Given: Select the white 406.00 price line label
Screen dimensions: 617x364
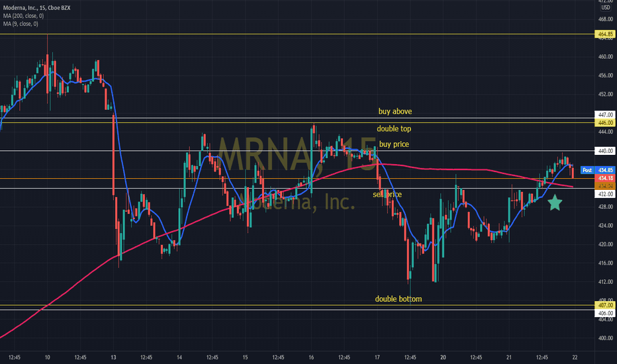Looking at the screenshot, I should pos(605,313).
